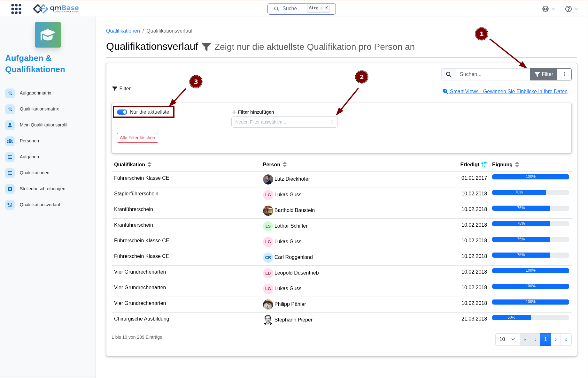
Task: Click the Qualifikationsverlauf history icon
Action: pos(10,205)
